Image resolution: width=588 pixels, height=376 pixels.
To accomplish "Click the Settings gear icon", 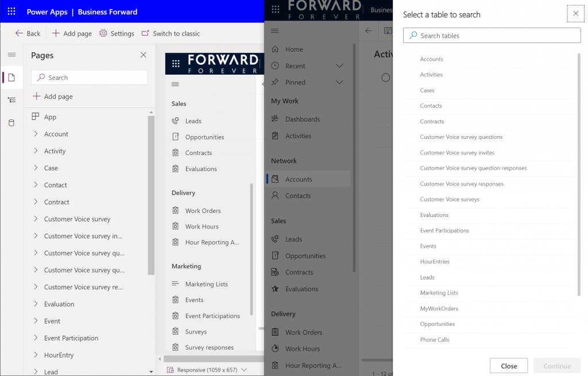I will tap(103, 33).
